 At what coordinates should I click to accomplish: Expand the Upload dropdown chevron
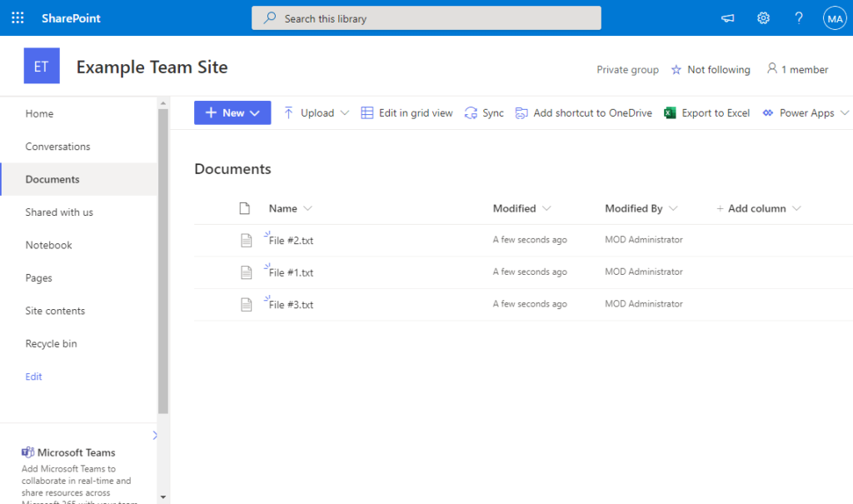(x=344, y=112)
